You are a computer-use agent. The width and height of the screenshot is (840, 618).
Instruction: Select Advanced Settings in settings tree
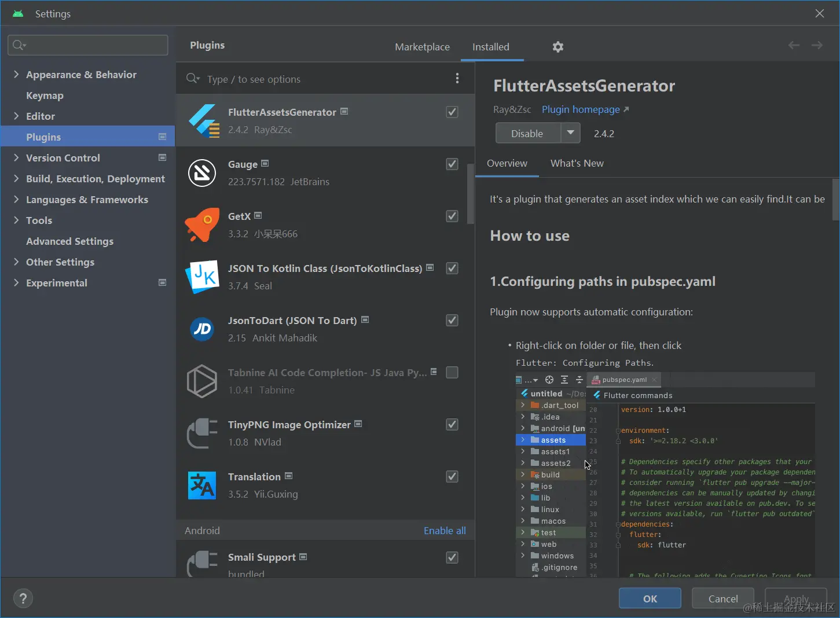click(69, 241)
